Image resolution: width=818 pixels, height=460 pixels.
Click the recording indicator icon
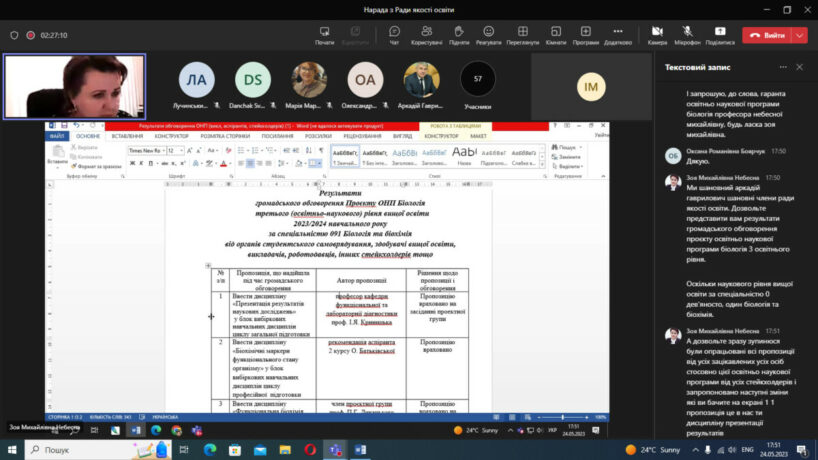coord(31,35)
